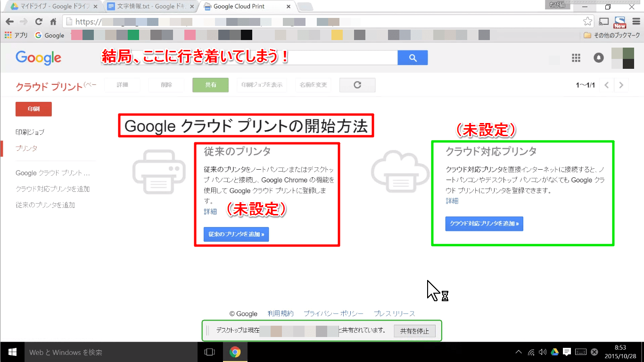The height and width of the screenshot is (362, 644).
Task: Click the 従来のプリンタを追加 blue button
Action: [x=236, y=234]
